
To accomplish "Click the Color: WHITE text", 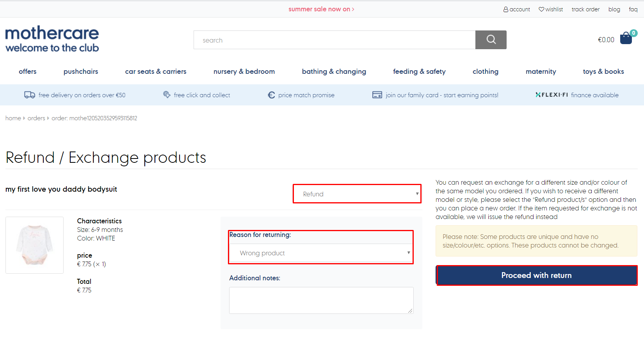I will 96,238.
